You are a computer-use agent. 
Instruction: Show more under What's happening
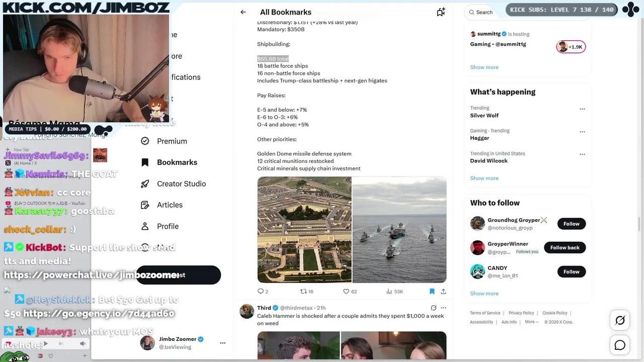(x=484, y=178)
